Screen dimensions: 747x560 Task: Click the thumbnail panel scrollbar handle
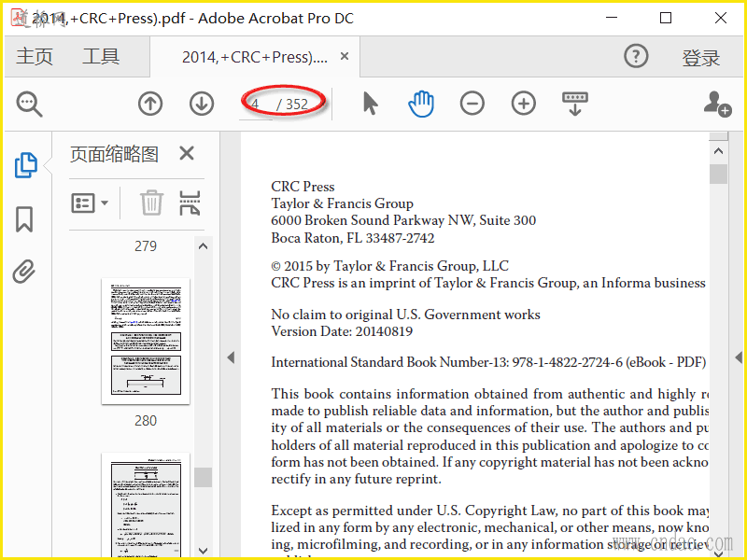[203, 477]
